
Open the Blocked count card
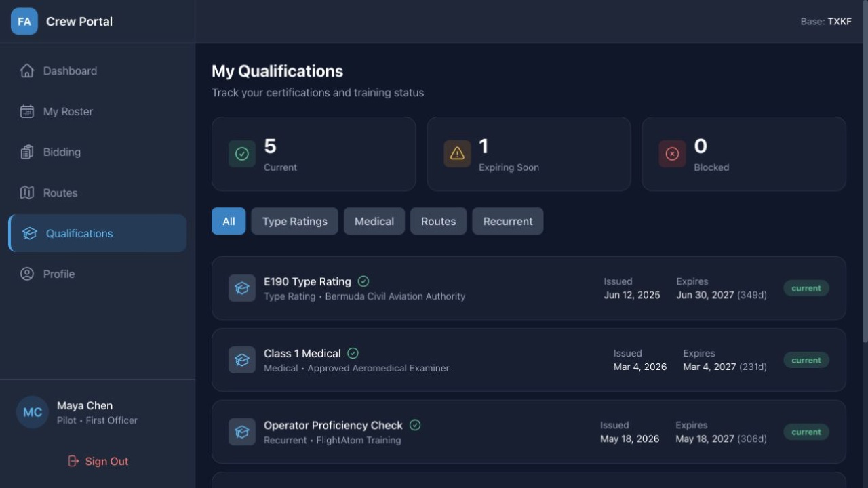(744, 154)
